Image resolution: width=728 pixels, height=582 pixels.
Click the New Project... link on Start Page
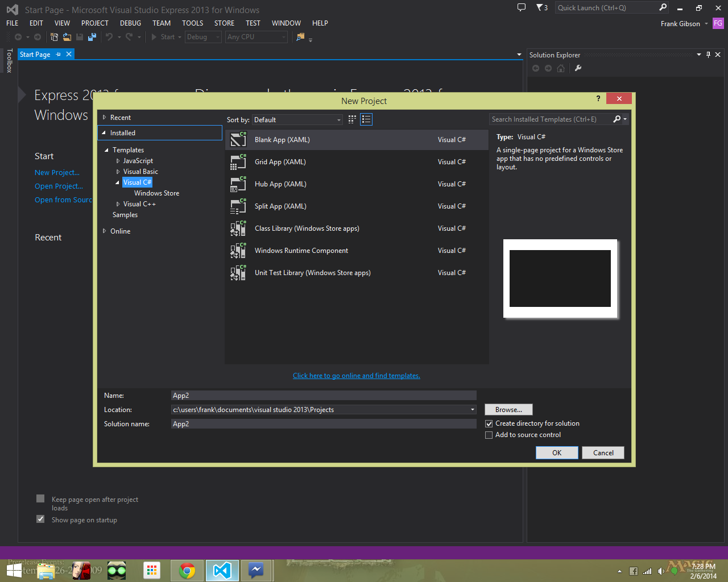(57, 173)
